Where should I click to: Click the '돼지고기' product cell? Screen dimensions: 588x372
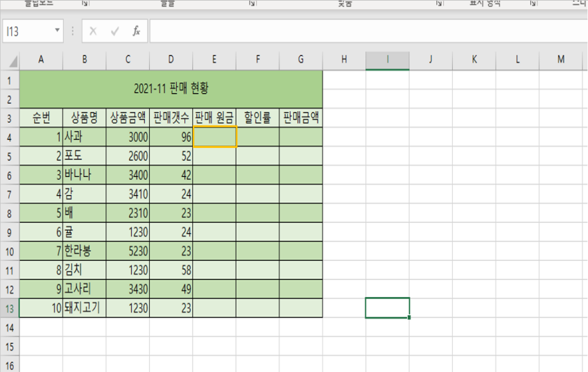(85, 308)
